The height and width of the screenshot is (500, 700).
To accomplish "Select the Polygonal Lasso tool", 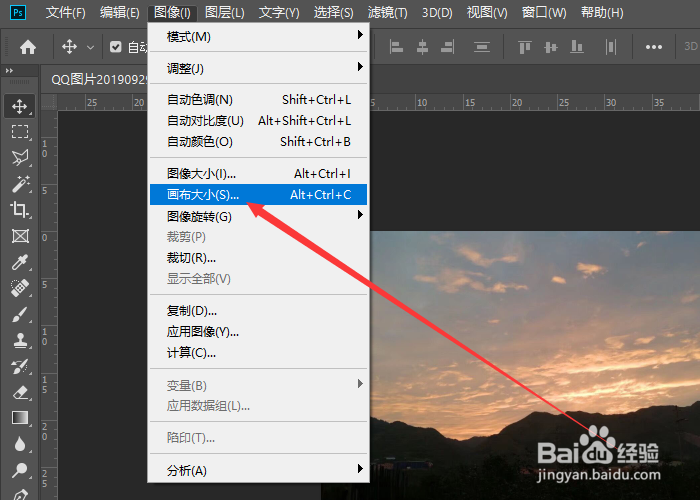I will [20, 157].
